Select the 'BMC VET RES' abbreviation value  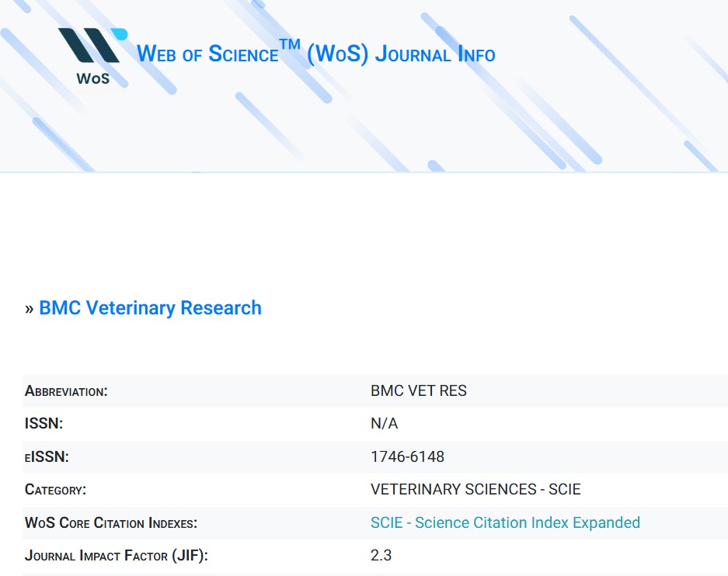point(419,391)
